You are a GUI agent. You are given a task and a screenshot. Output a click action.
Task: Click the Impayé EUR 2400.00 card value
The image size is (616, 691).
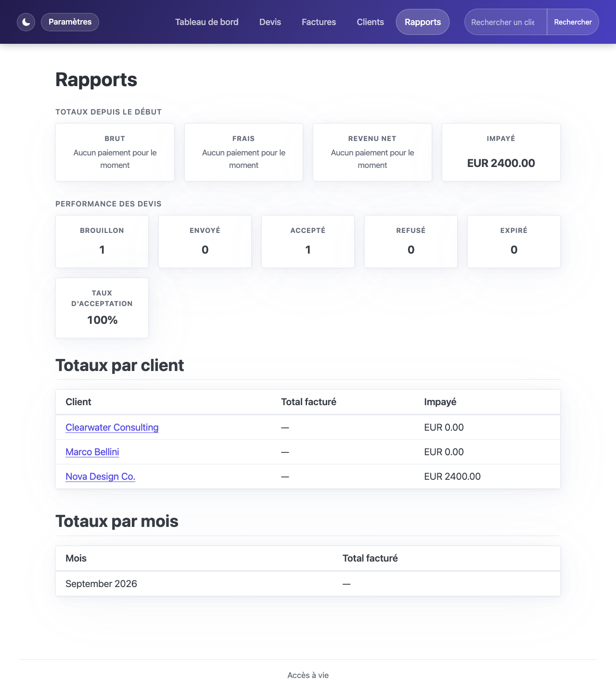pyautogui.click(x=501, y=163)
